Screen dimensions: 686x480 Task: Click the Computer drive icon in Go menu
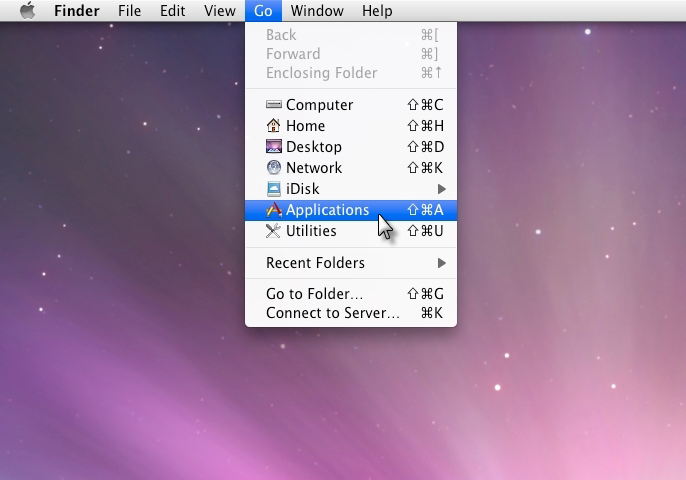(x=274, y=105)
